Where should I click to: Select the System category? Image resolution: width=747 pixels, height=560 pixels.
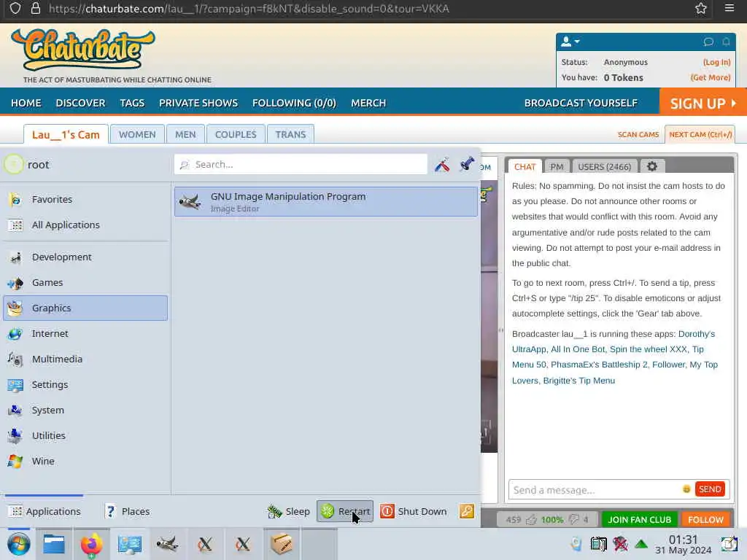point(86,410)
